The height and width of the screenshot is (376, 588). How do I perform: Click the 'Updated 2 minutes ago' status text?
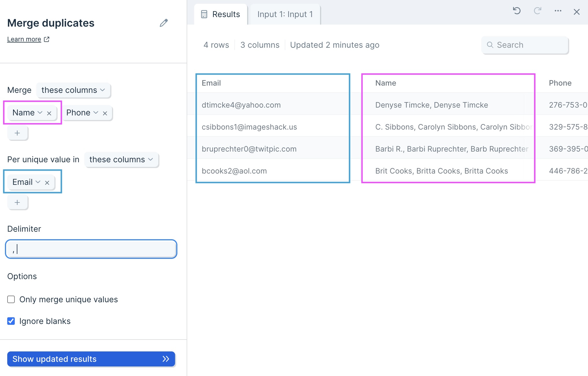(x=335, y=45)
